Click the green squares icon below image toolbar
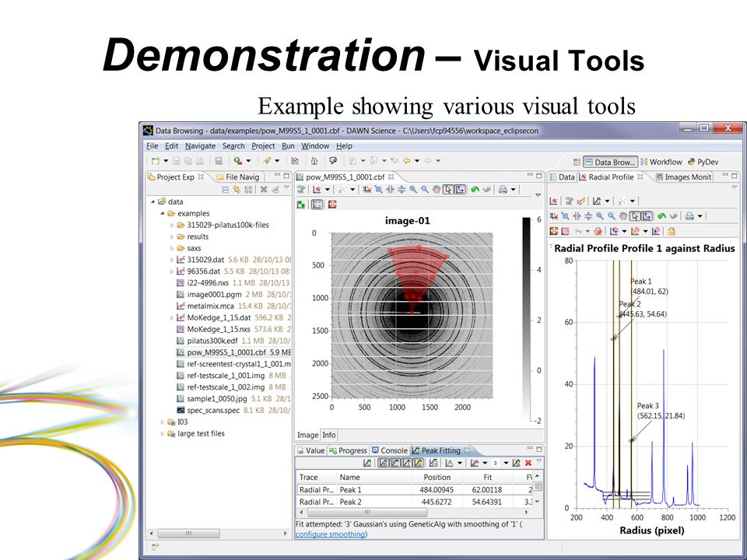 point(301,205)
